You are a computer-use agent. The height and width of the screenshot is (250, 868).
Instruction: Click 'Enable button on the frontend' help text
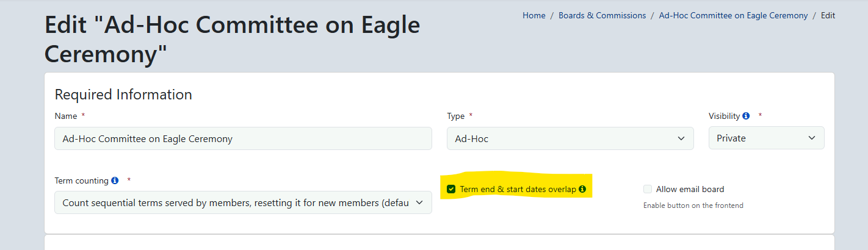pos(693,205)
